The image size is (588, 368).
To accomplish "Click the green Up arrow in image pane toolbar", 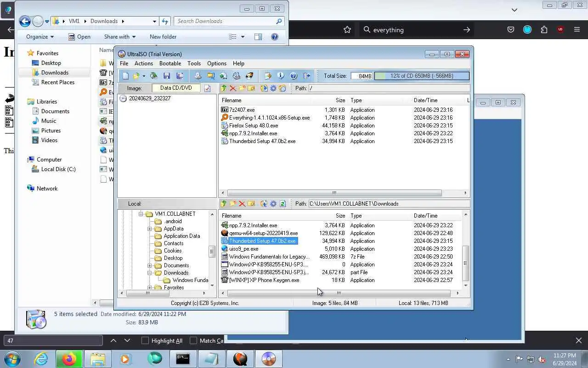I will (224, 88).
